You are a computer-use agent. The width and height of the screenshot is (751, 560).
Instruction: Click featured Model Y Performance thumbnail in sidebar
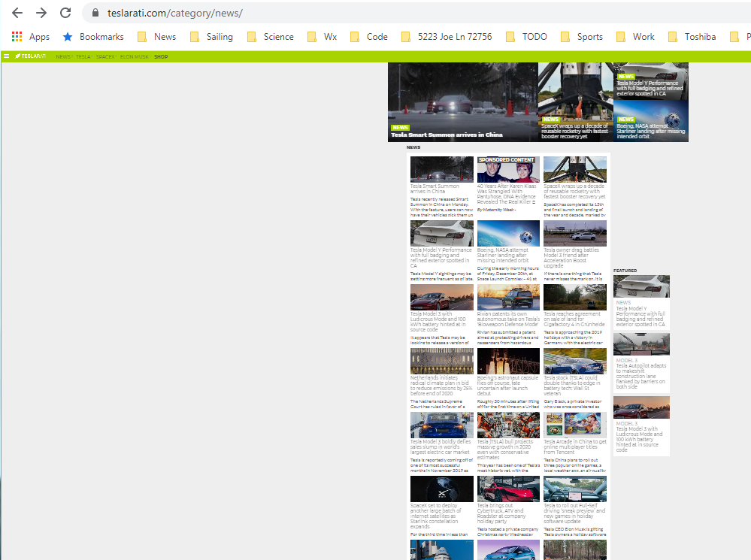(641, 286)
